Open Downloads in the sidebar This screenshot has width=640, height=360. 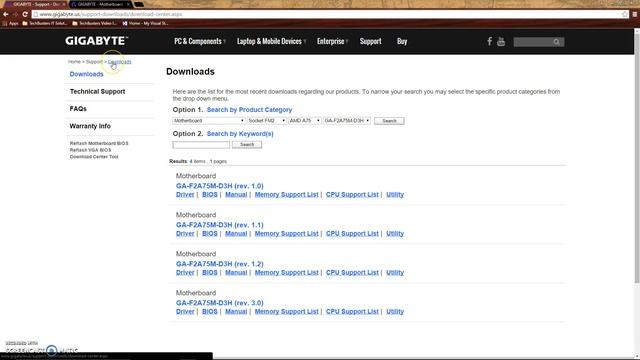(87, 74)
